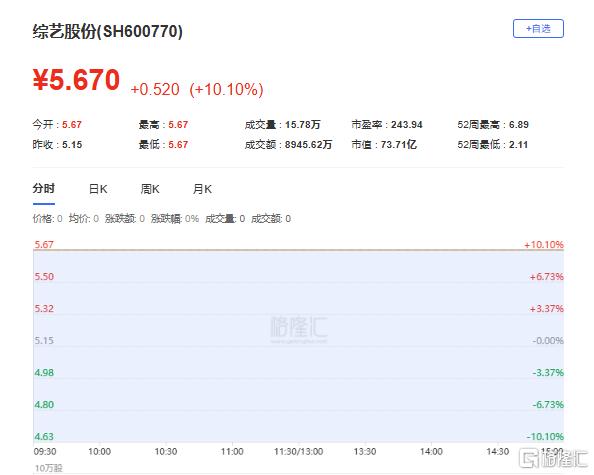The height and width of the screenshot is (475, 594).
Task: Click the ¥5.670 current price
Action: 77,80
